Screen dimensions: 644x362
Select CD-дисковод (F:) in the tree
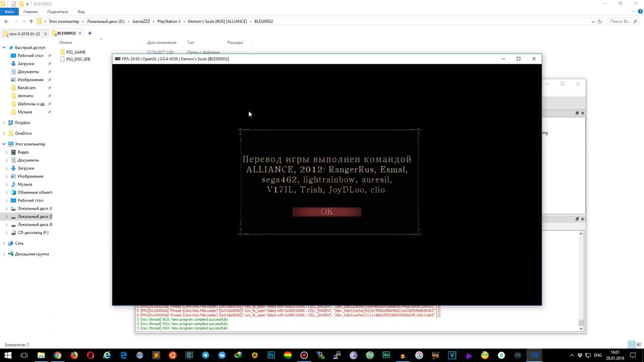click(x=33, y=233)
